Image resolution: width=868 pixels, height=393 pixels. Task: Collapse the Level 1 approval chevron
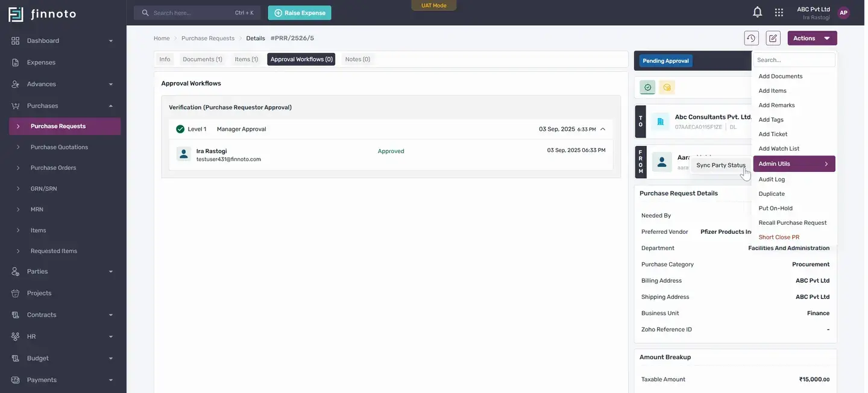(x=603, y=129)
